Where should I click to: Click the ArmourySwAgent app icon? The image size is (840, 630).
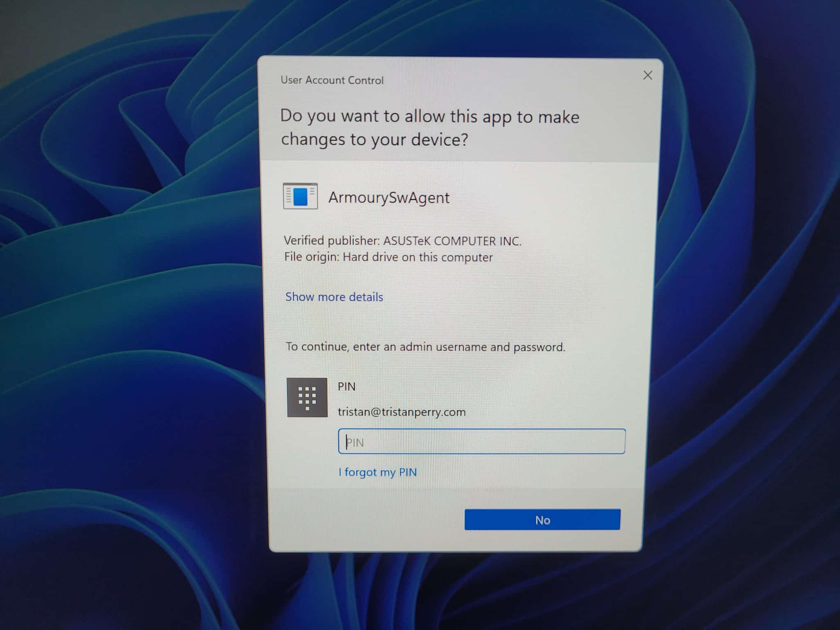click(300, 196)
